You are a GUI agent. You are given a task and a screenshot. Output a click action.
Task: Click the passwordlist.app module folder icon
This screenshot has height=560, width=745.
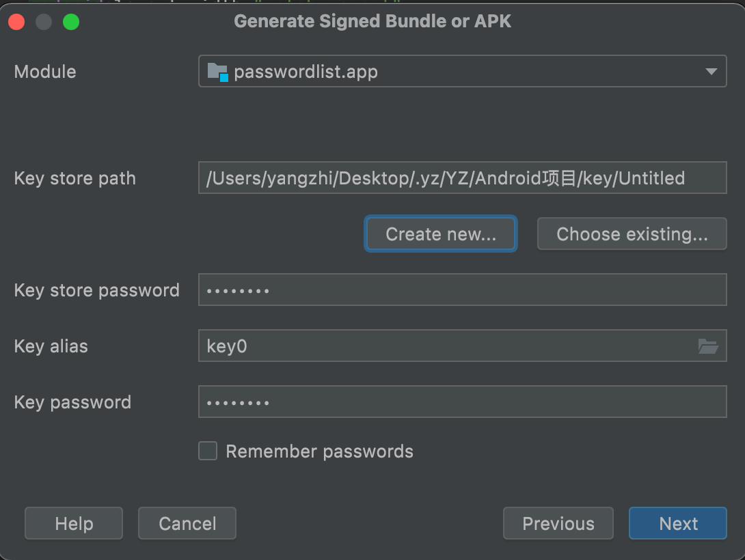tap(217, 72)
